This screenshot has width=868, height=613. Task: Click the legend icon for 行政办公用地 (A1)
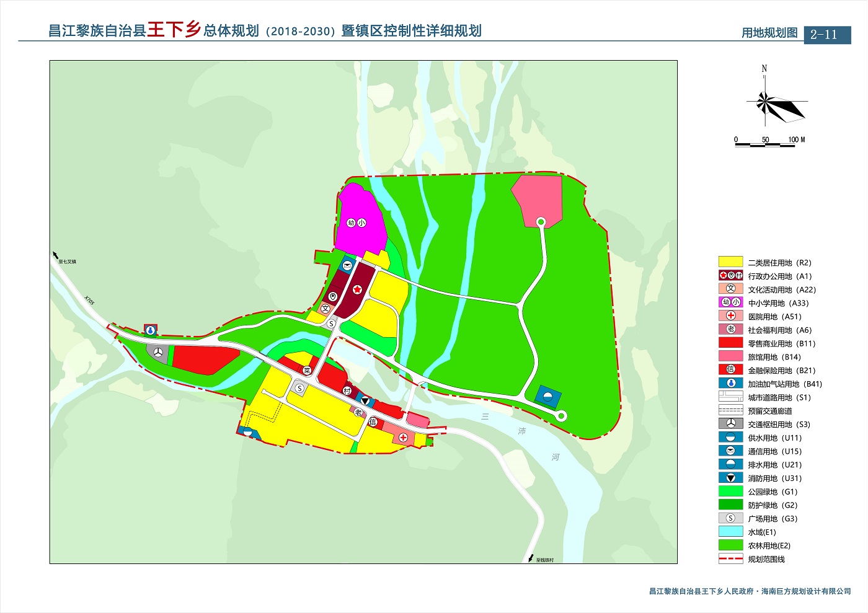pos(730,275)
